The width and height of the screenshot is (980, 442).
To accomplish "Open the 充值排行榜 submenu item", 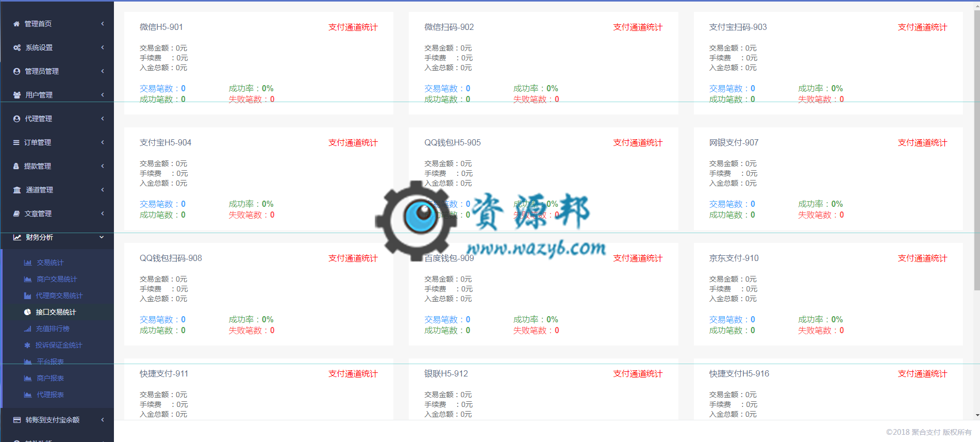I will pyautogui.click(x=53, y=329).
